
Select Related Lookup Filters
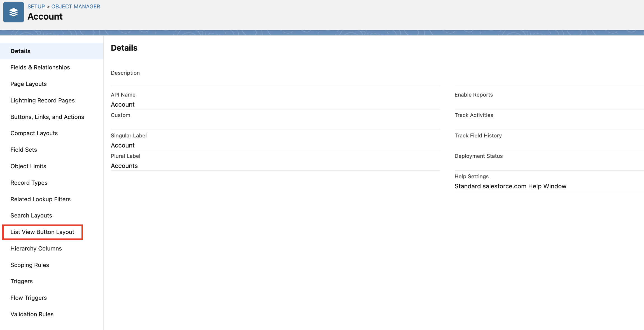[40, 199]
